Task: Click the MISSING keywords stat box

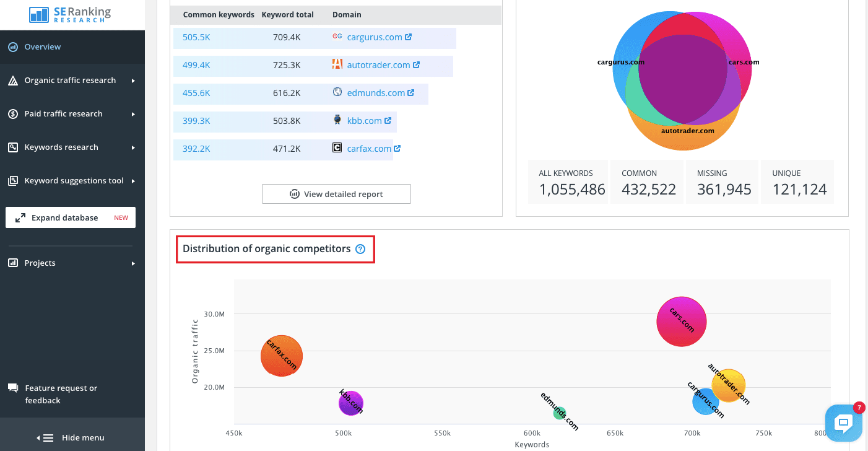Action: (723, 182)
